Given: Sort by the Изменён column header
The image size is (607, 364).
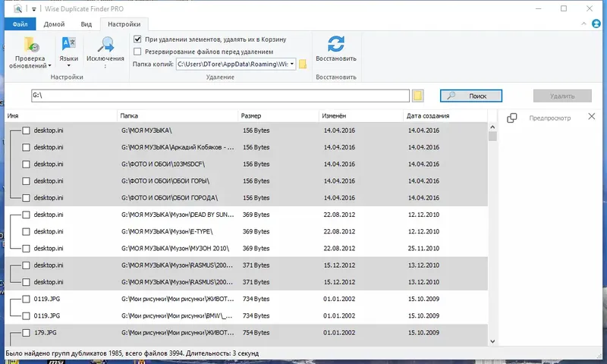Looking at the screenshot, I should [361, 116].
